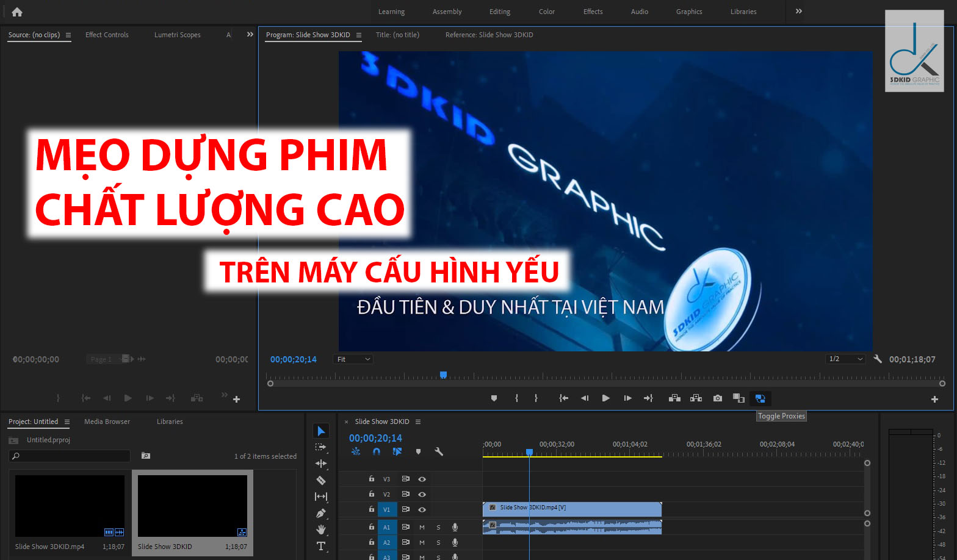Mark In point in Program monitor

click(x=516, y=398)
